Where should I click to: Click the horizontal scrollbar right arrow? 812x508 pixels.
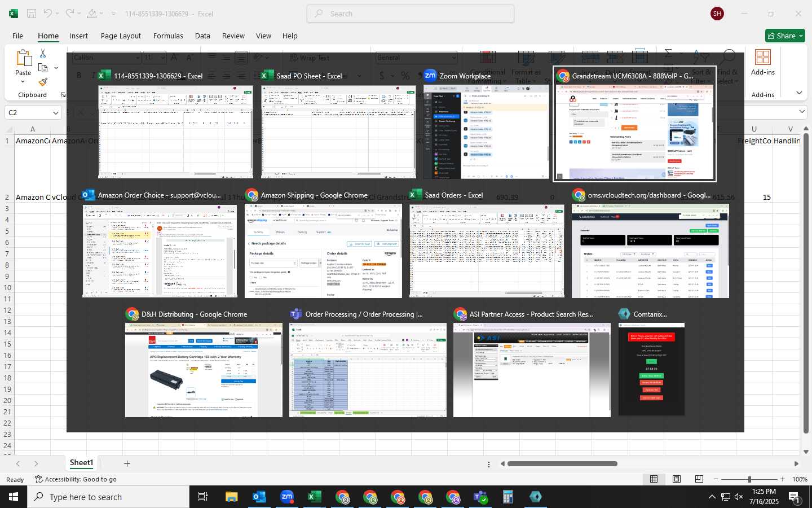click(x=796, y=464)
